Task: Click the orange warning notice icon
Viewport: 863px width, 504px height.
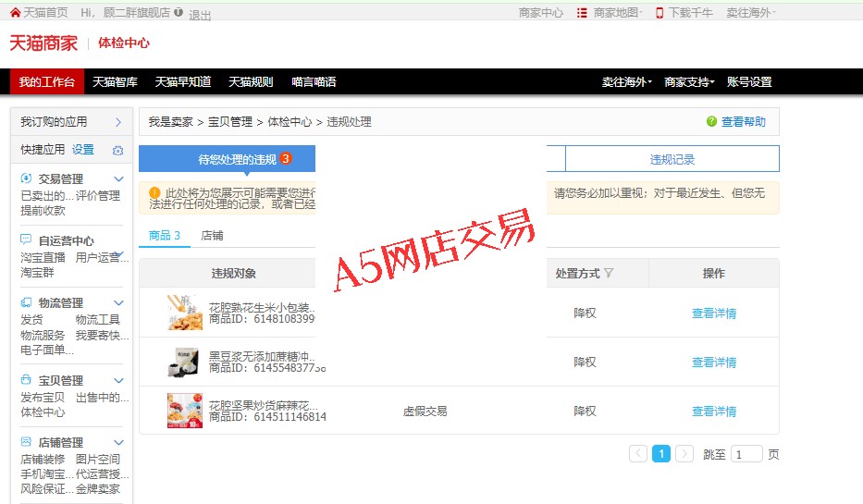Action: pos(154,192)
